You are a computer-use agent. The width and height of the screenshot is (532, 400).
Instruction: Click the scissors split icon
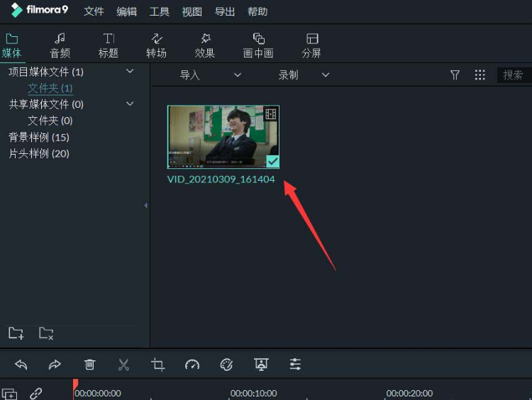click(123, 365)
